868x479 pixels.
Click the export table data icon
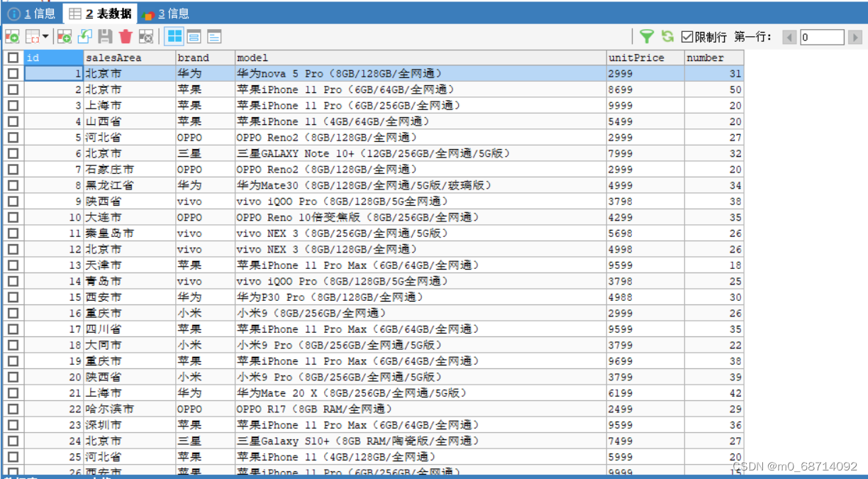tap(12, 36)
